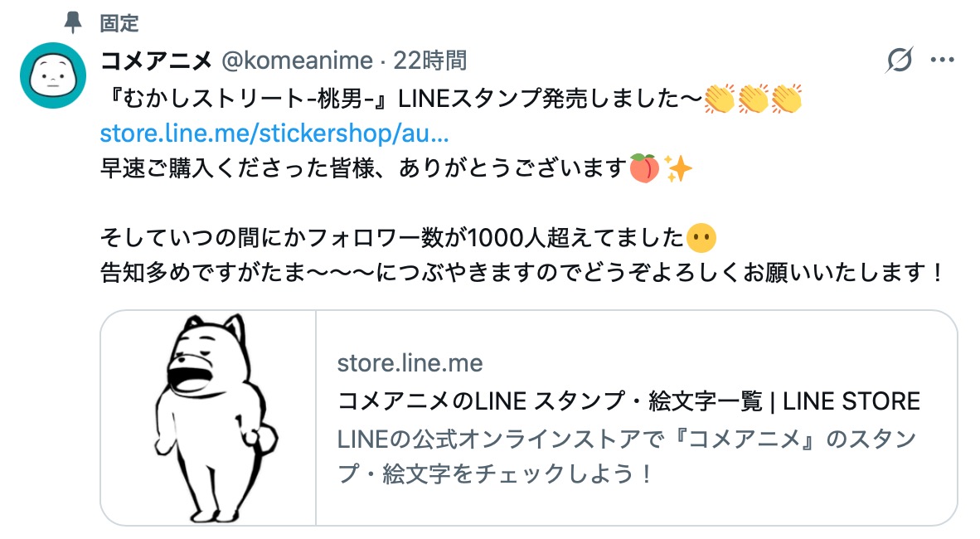Viewport: 980px width, 539px height.
Task: Click the @komeanime handle
Action: [x=297, y=61]
